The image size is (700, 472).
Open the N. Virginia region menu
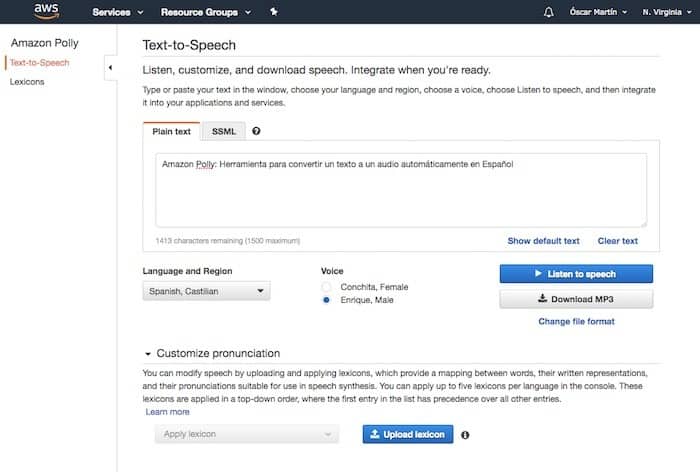[667, 12]
